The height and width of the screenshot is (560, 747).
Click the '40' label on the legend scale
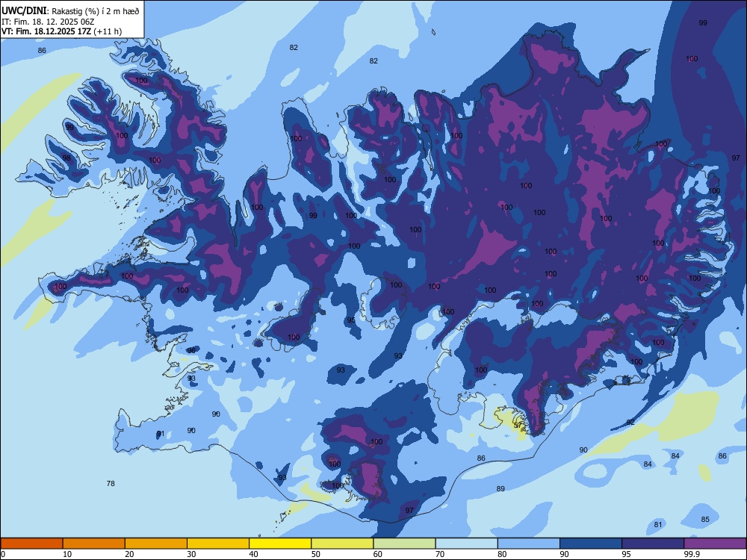coord(254,554)
